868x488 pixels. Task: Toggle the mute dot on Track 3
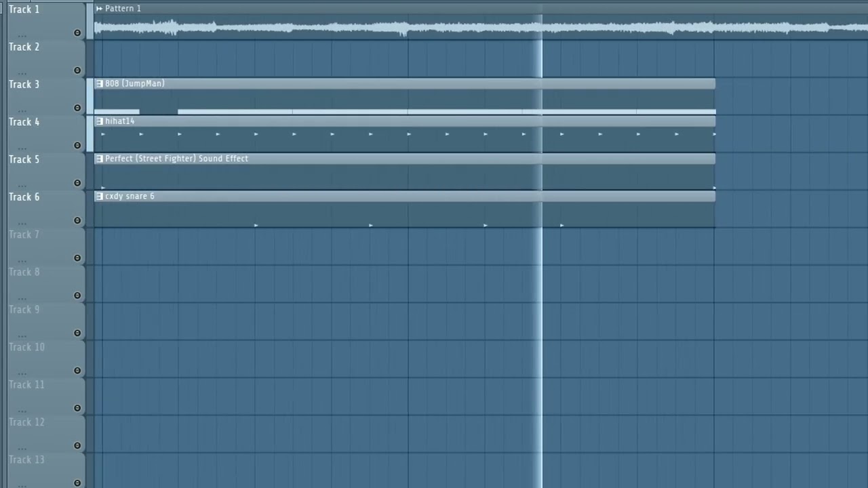tap(77, 108)
